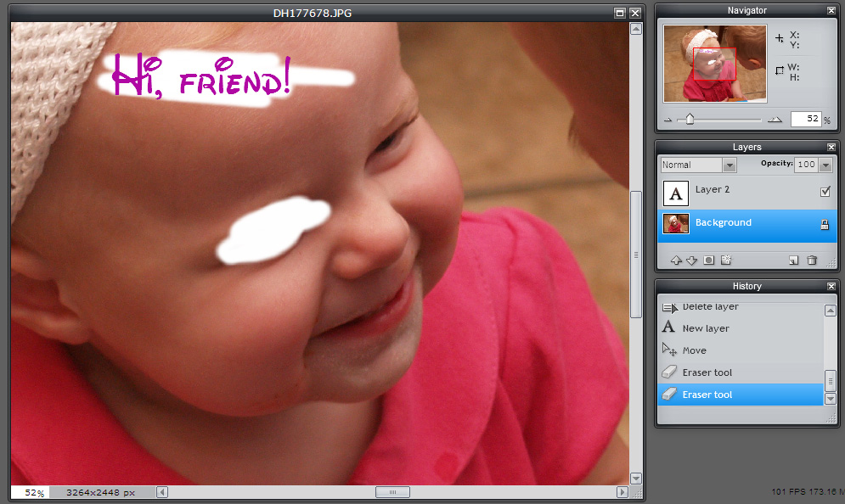
Task: Click the Background layer thumbnail
Action: (676, 223)
